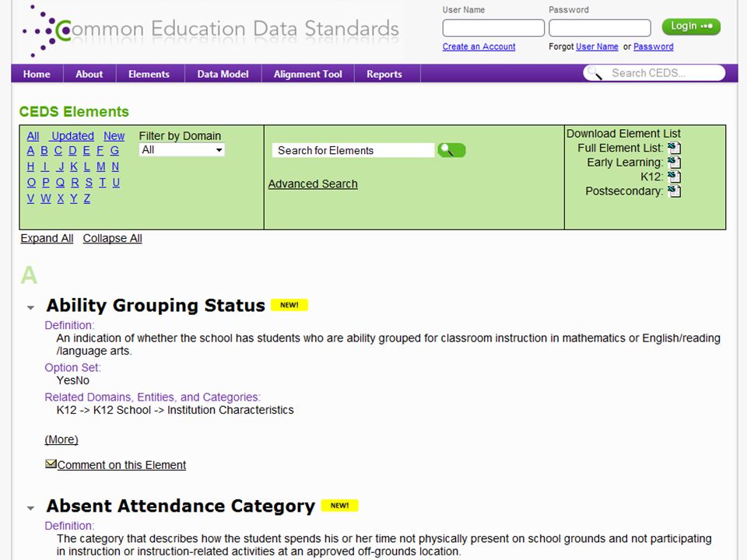Image resolution: width=747 pixels, height=560 pixels.
Task: Show Updated elements filter link
Action: click(72, 136)
